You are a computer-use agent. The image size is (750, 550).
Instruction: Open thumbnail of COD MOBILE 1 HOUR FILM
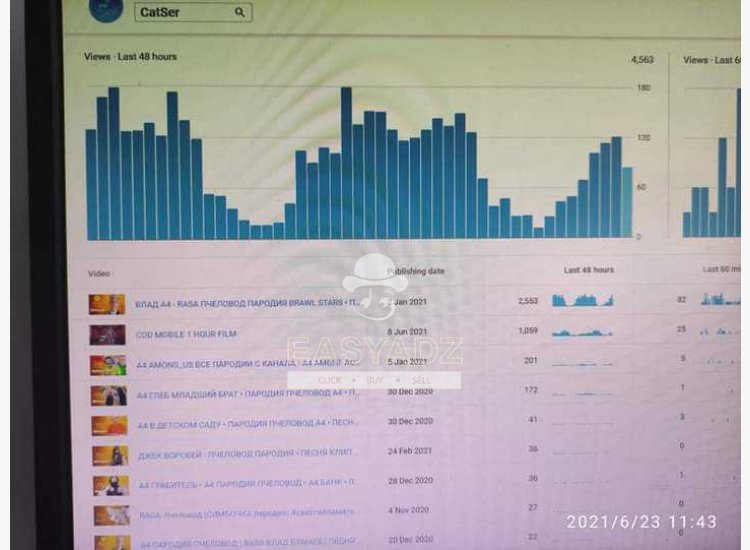(108, 335)
